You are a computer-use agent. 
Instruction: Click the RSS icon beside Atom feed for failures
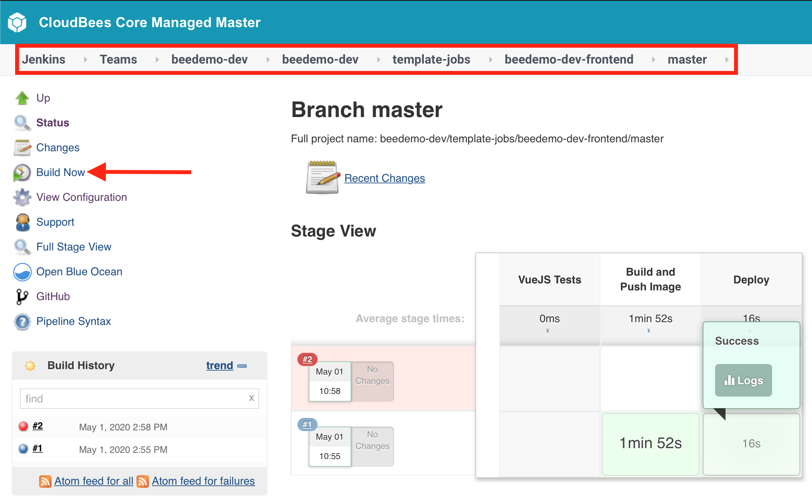point(143,481)
